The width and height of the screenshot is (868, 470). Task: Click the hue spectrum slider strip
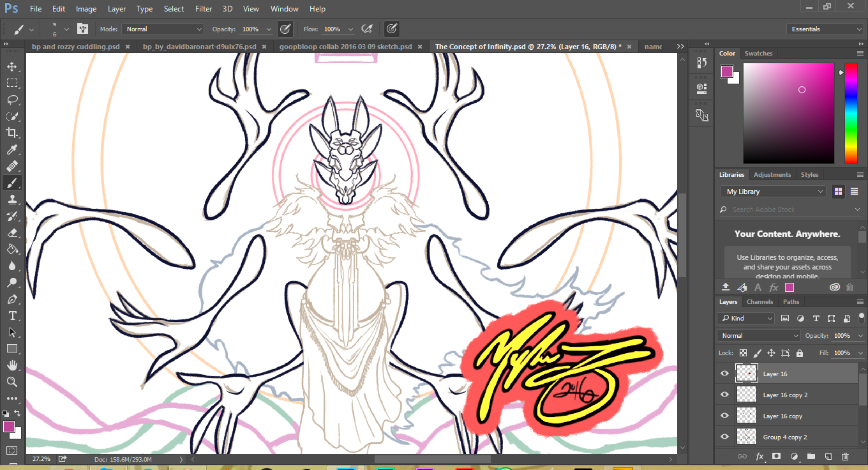(851, 113)
